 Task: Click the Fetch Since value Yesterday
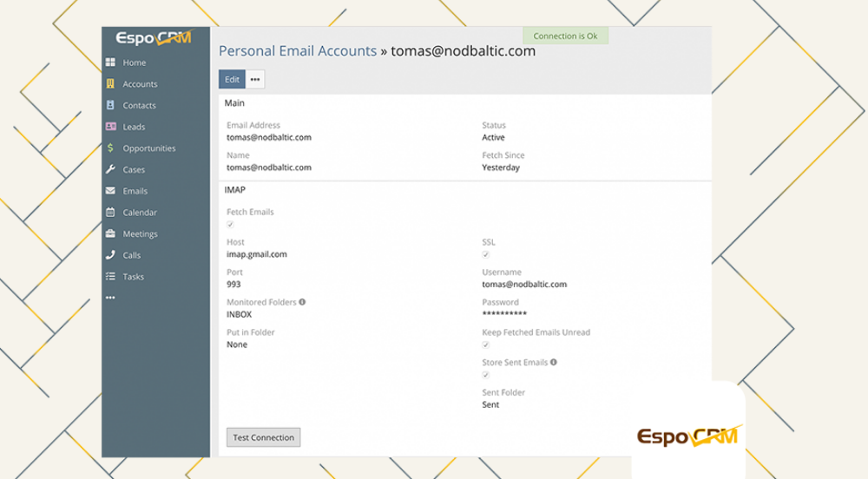[x=501, y=167]
